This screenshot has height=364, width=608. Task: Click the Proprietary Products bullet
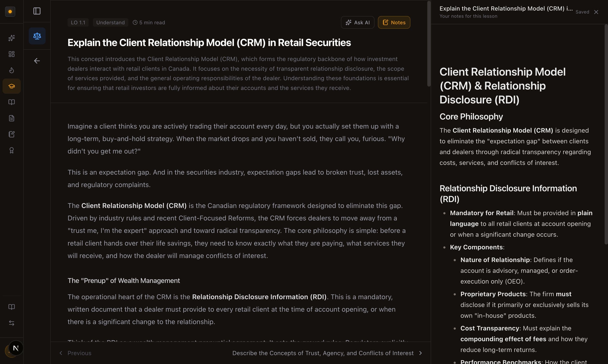point(524,305)
